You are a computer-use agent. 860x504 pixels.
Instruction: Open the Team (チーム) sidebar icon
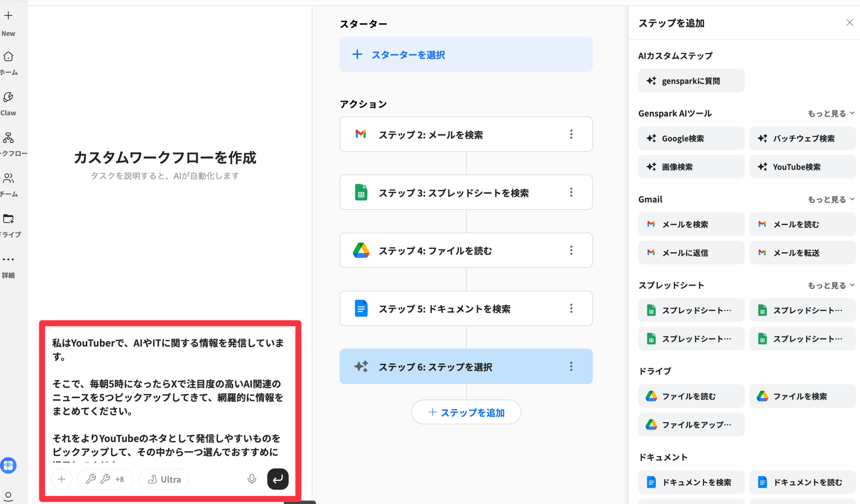click(8, 178)
